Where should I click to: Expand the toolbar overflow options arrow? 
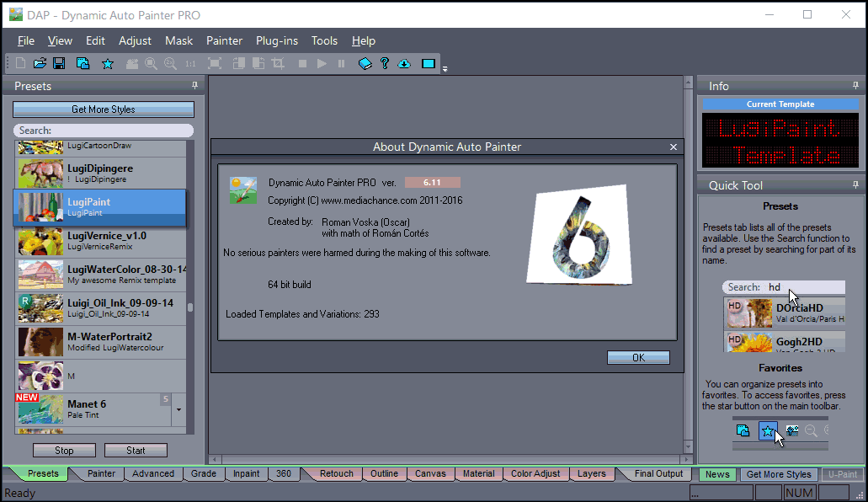click(445, 67)
